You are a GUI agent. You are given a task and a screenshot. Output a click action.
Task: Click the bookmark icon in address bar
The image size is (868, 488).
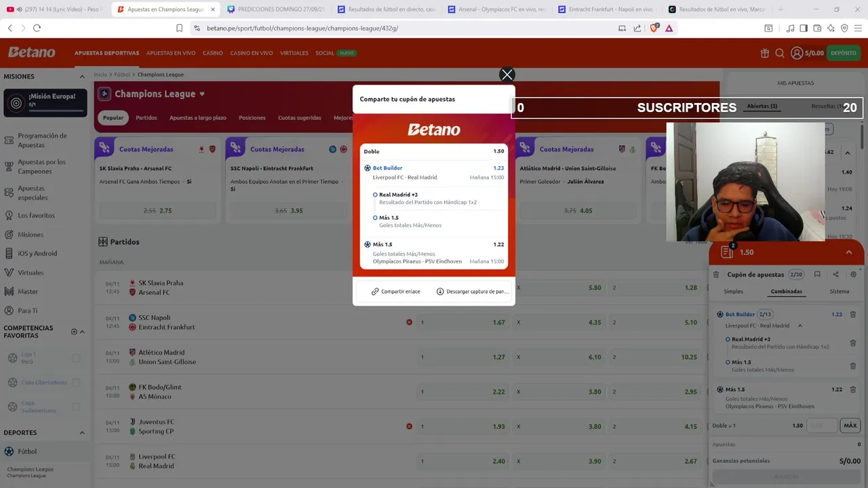pyautogui.click(x=179, y=28)
